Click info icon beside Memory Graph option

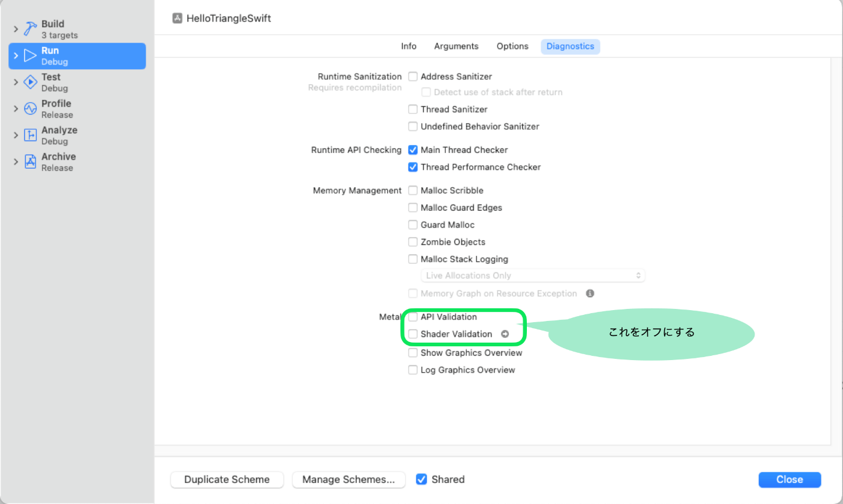tap(590, 293)
